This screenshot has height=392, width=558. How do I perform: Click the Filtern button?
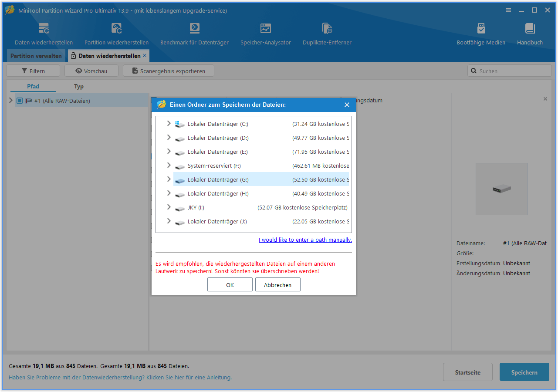[x=33, y=71]
